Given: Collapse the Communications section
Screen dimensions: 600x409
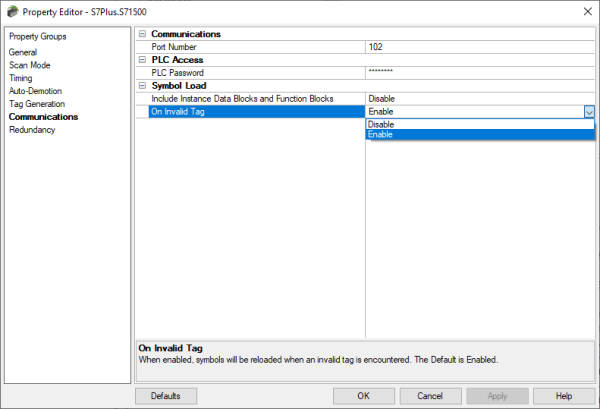Looking at the screenshot, I should 142,34.
